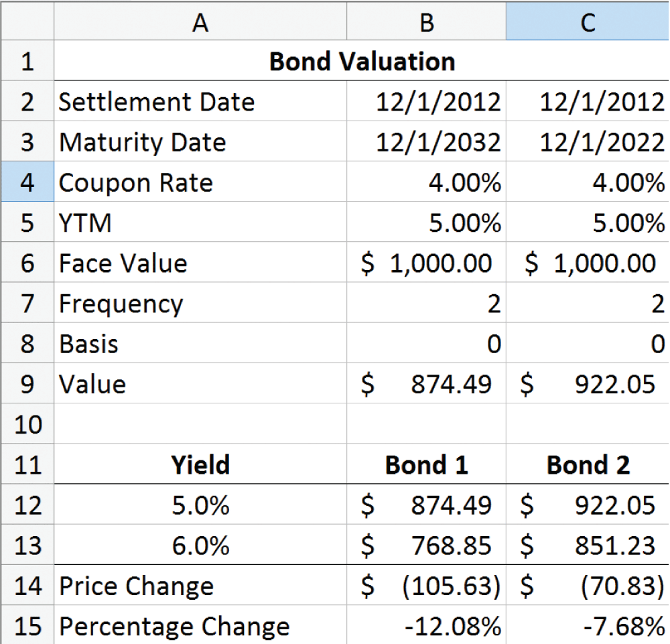Select the Bond 1 header cell
Viewport: 670px width, 644px height.
pyautogui.click(x=426, y=465)
